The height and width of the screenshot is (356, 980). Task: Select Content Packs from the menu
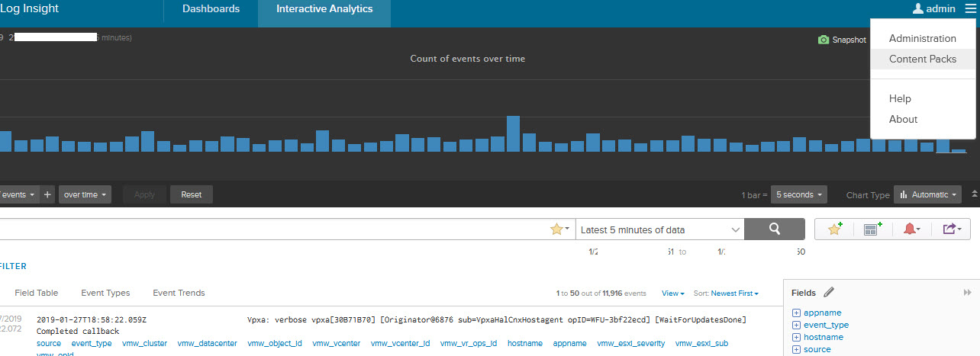922,59
